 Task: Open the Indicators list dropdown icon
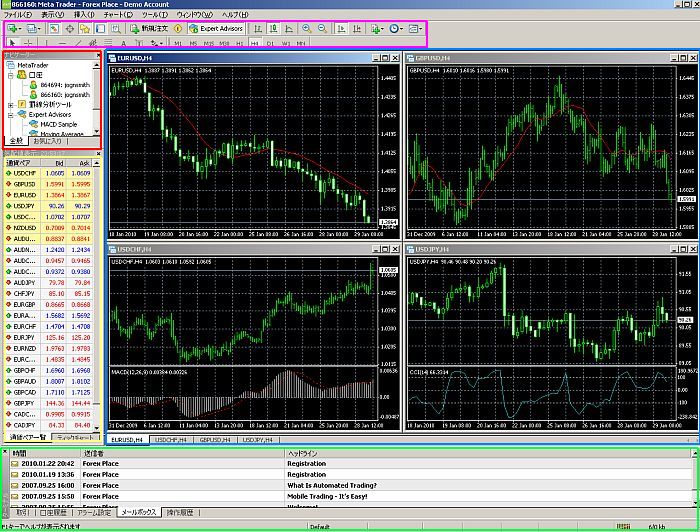376,29
